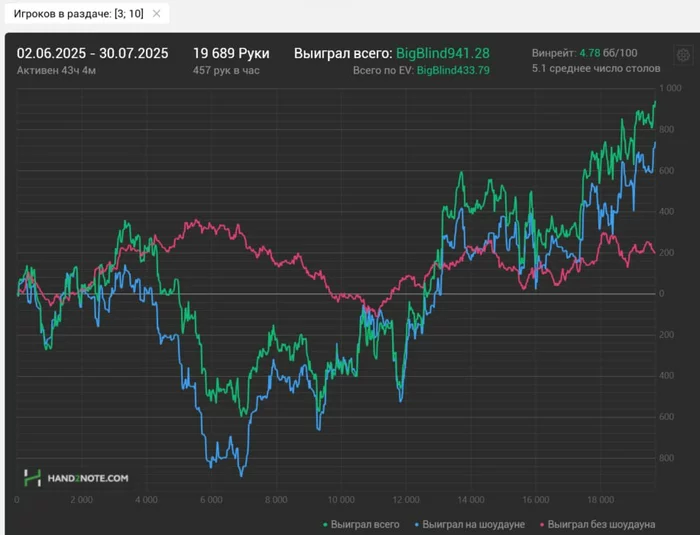This screenshot has width=700, height=535.
Task: Click '5.1 среднее число столов' text
Action: click(x=596, y=68)
